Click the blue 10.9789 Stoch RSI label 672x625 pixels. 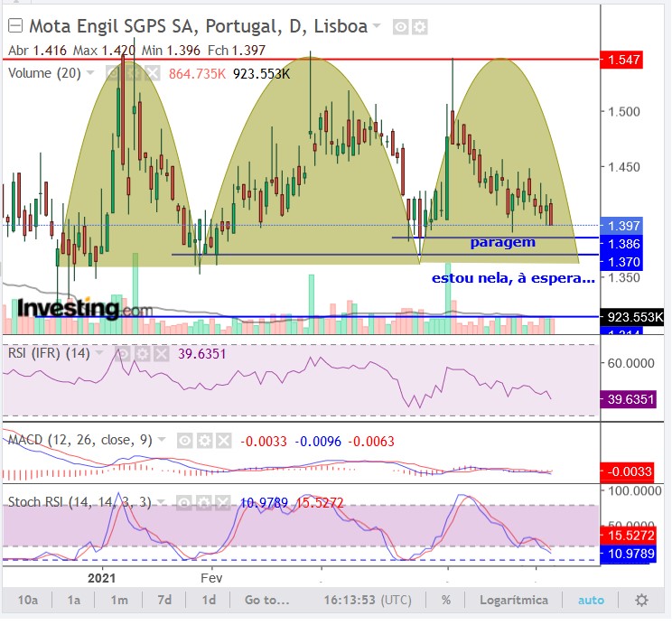click(x=629, y=554)
